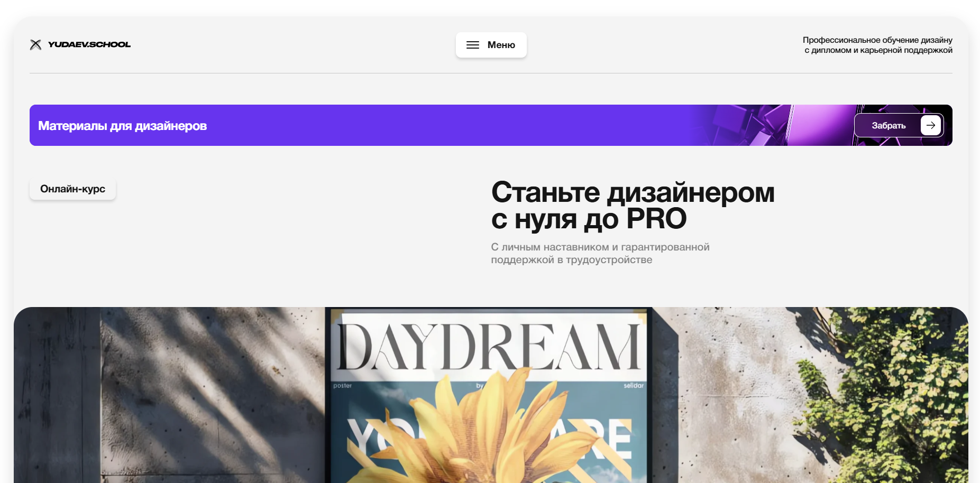Click the three-line menu glyph beside Меню

pyautogui.click(x=472, y=44)
